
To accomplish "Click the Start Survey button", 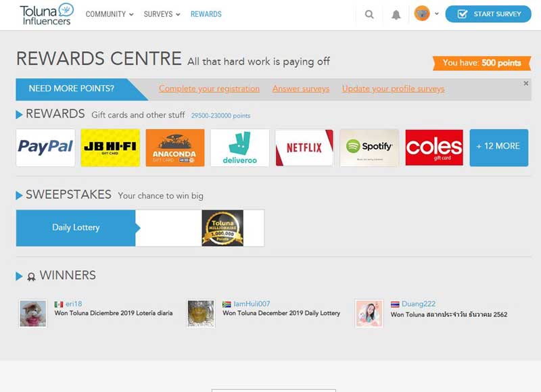I will 488,14.
